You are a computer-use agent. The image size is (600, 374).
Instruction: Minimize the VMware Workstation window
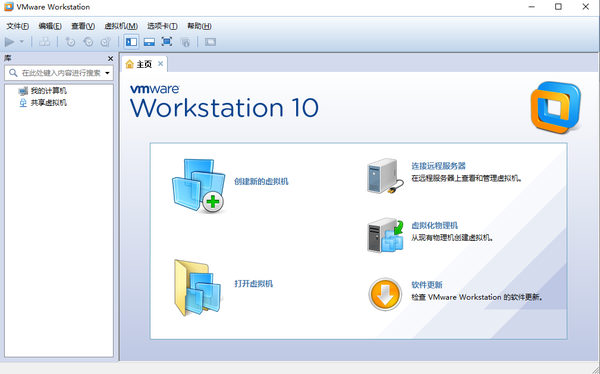pyautogui.click(x=532, y=7)
